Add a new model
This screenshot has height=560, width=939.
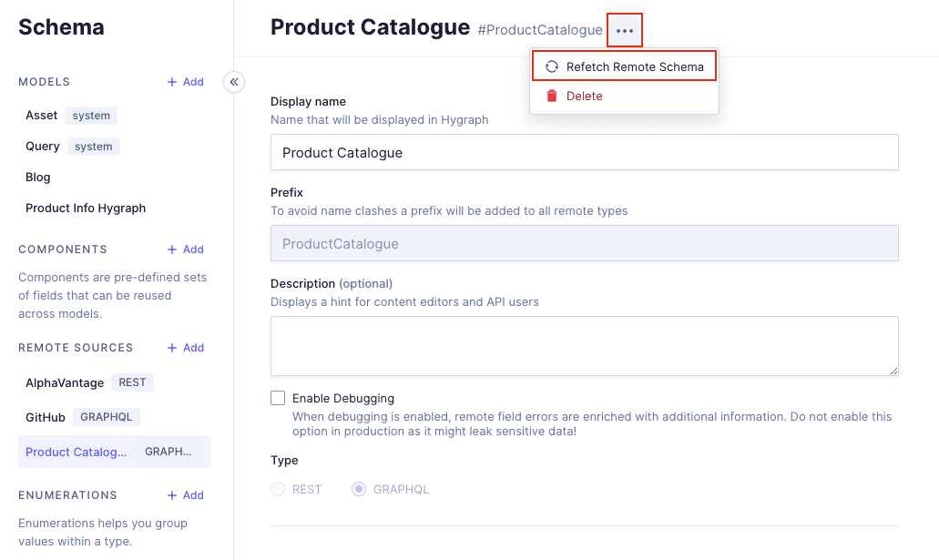(x=185, y=82)
